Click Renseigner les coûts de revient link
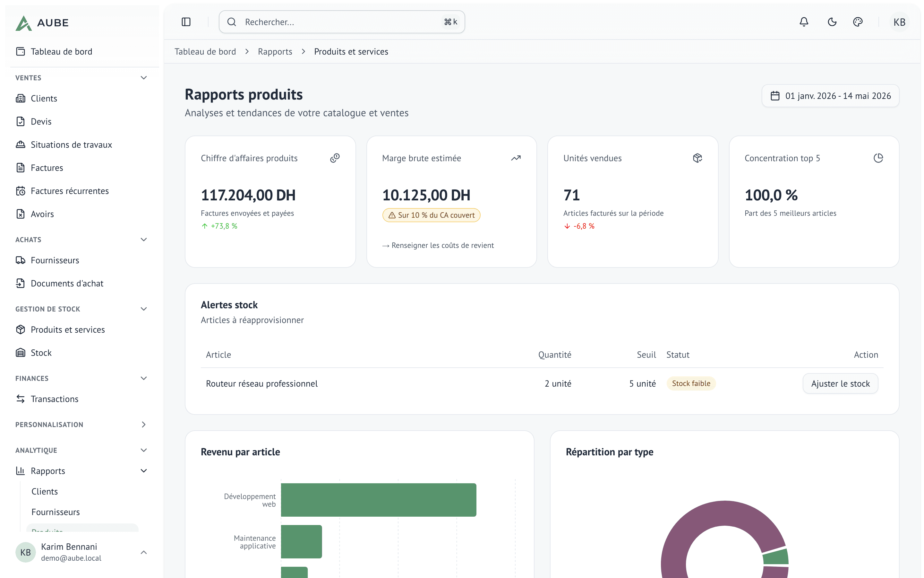924x578 pixels. [x=438, y=245]
